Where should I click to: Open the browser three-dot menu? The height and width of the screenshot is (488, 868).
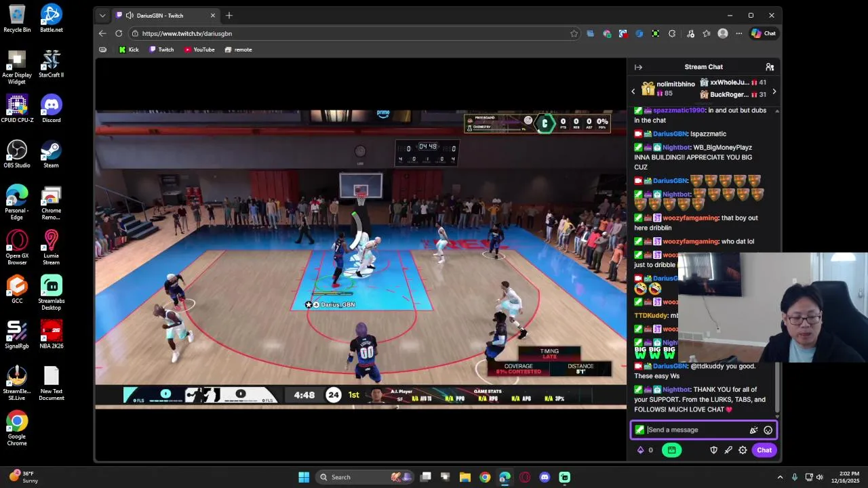pos(738,33)
